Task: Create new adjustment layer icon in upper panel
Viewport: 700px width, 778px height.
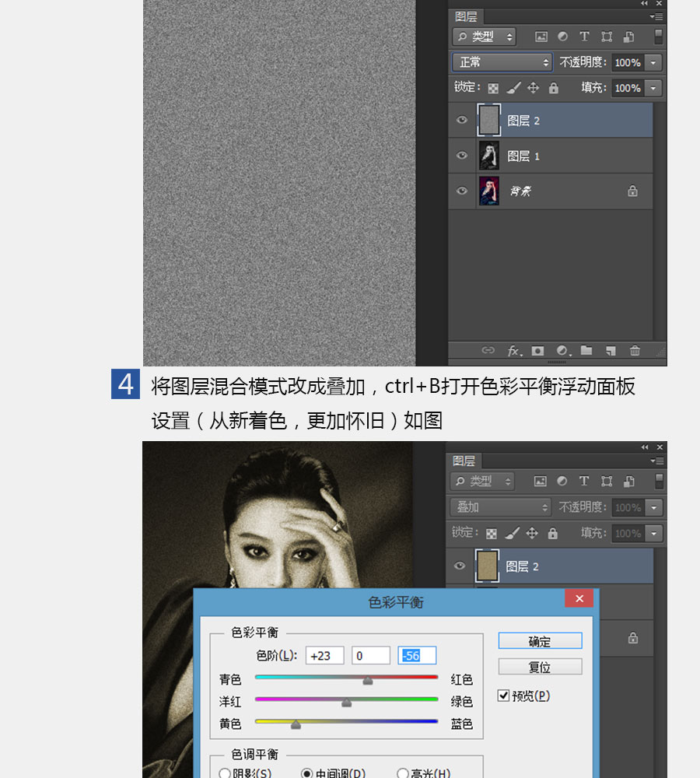Action: click(x=563, y=351)
